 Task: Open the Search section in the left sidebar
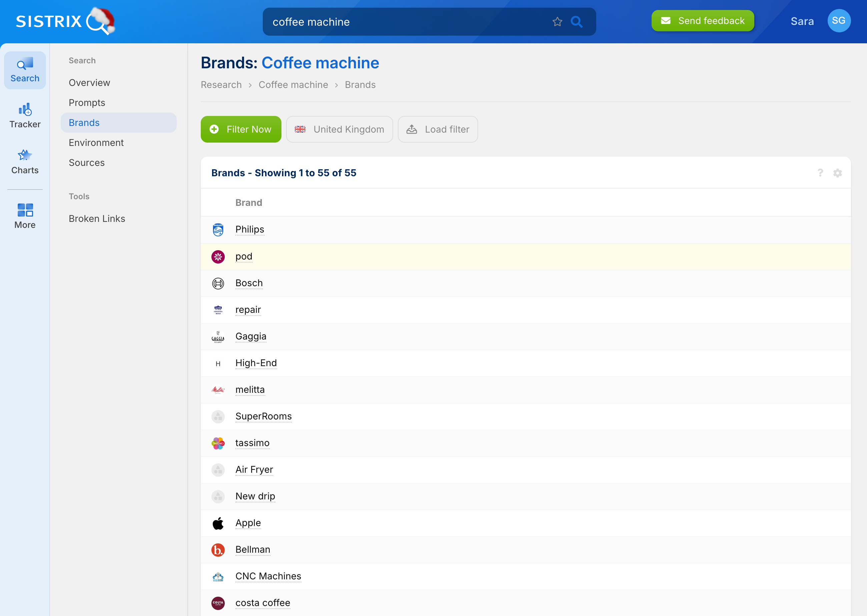[25, 69]
